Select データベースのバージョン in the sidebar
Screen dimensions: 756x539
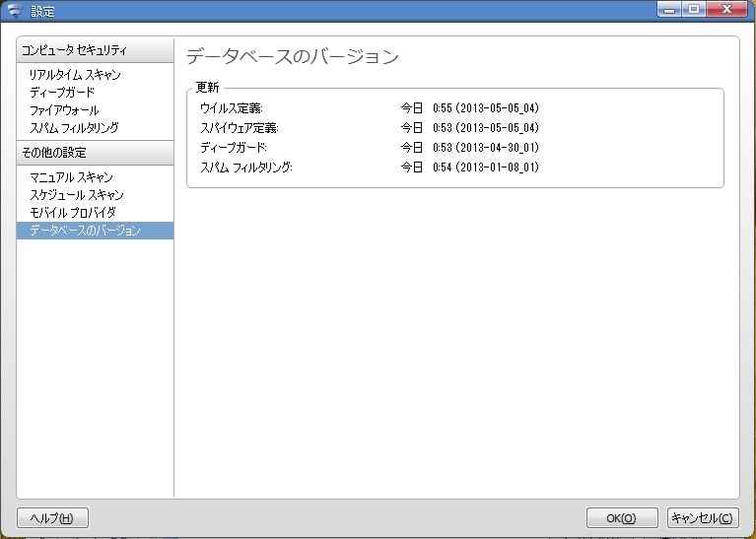(95, 231)
